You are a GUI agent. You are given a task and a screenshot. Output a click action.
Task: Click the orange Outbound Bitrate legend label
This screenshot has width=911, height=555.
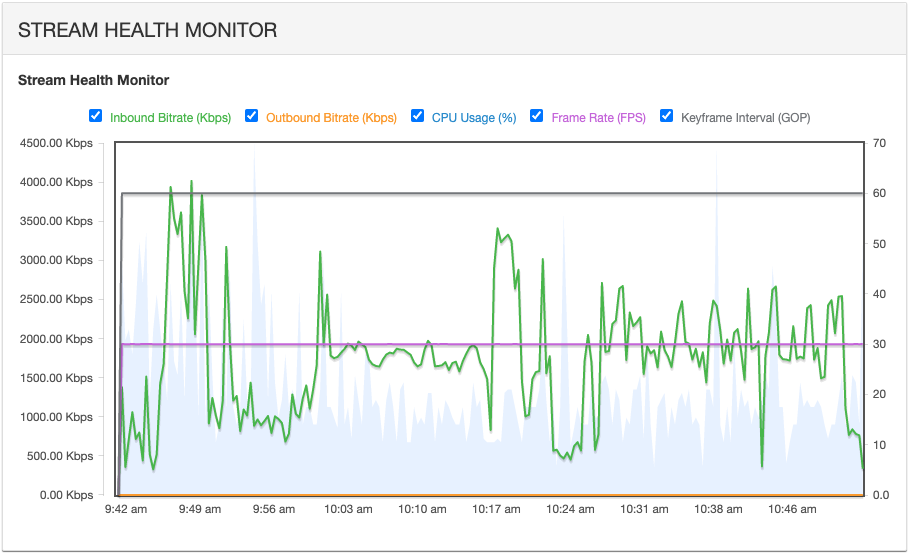331,118
